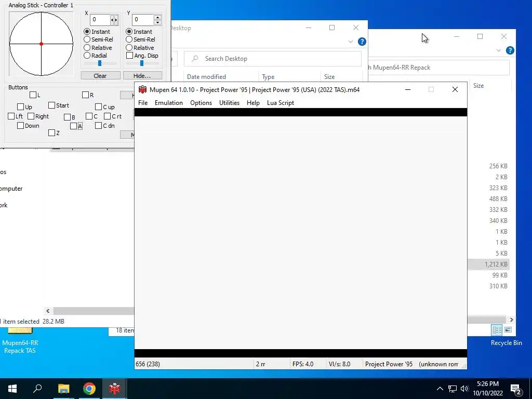532x399 pixels.
Task: Open the Utilities menu
Action: [x=229, y=103]
